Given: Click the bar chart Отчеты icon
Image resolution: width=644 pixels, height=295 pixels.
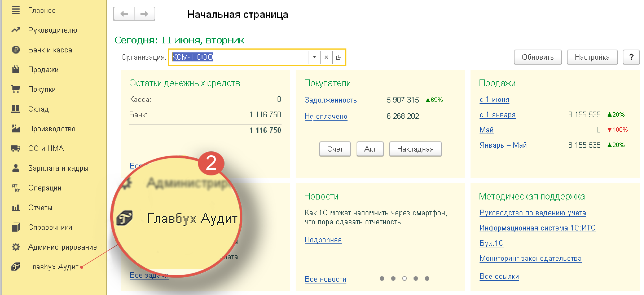Looking at the screenshot, I should click(16, 208).
